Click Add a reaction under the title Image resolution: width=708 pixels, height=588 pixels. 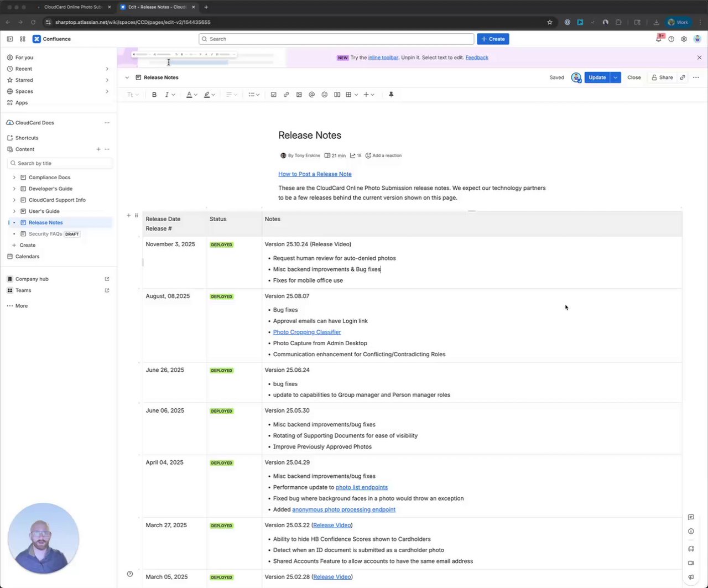383,155
